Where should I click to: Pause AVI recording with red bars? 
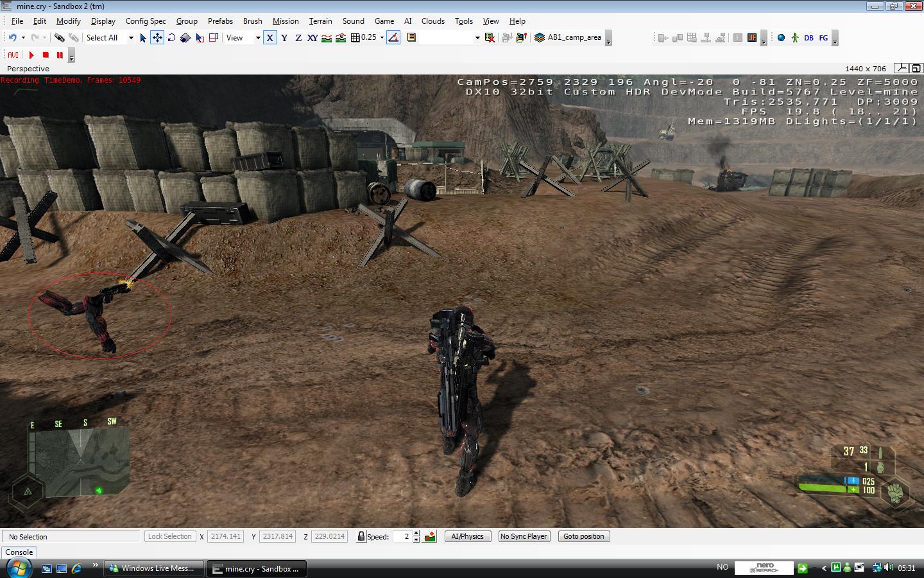[x=60, y=55]
